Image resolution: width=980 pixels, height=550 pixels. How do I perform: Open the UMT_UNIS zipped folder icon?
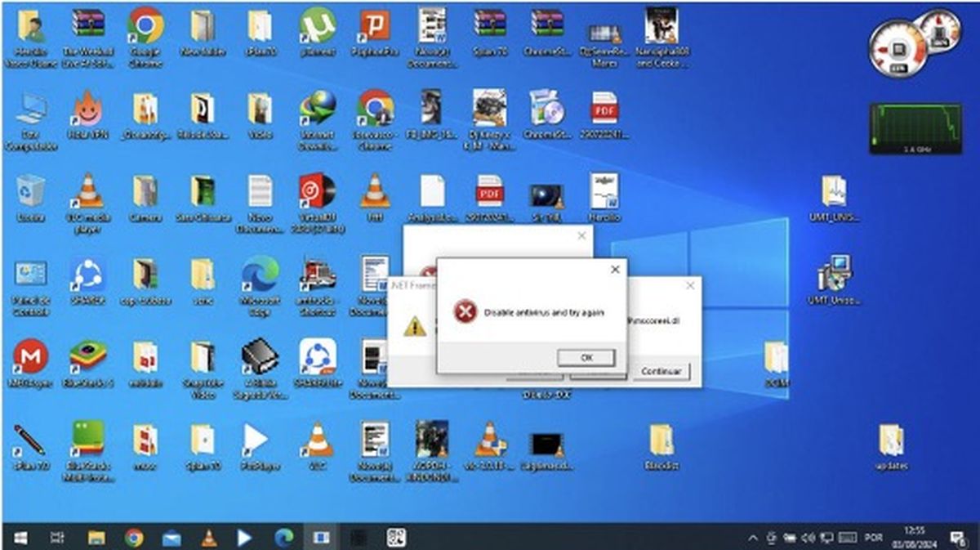click(835, 199)
